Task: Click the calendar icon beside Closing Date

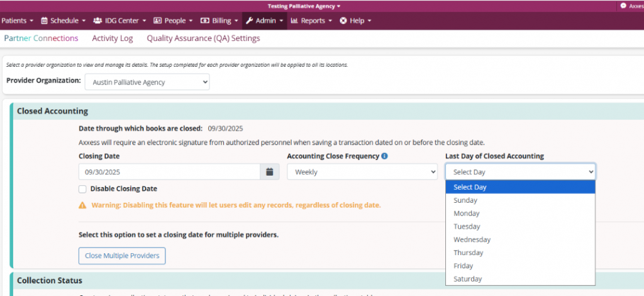Action: pos(269,172)
